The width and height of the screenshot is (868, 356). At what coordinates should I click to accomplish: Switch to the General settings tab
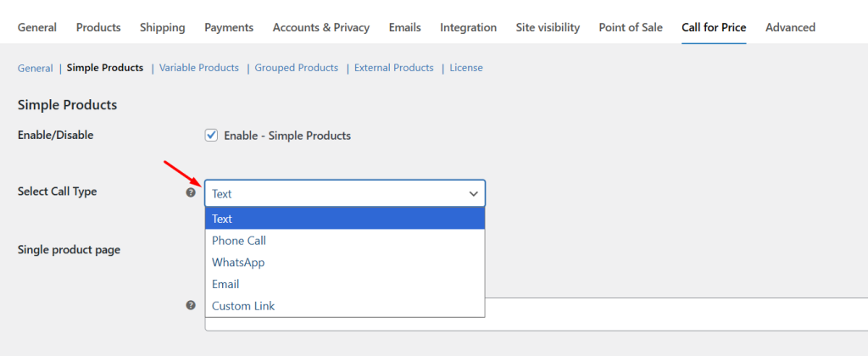(x=37, y=27)
